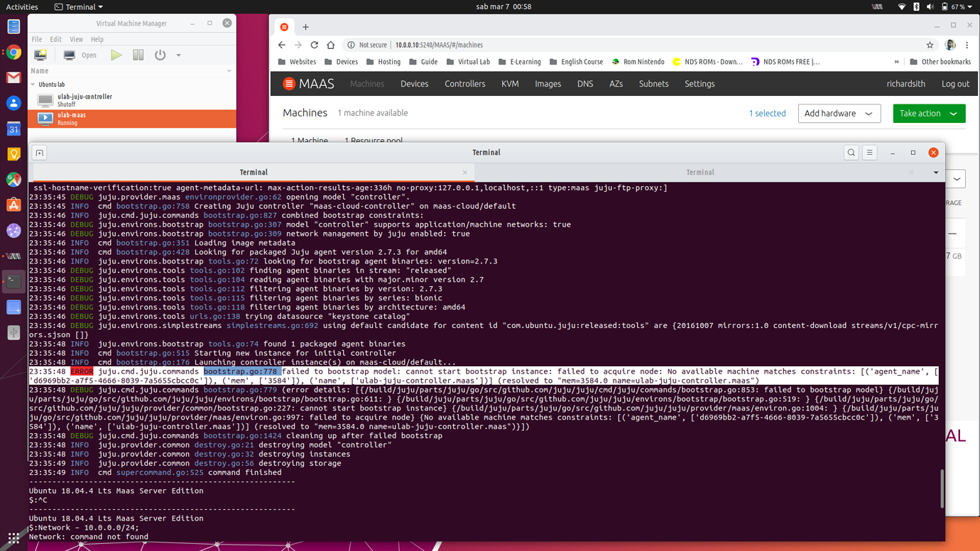Open the View menu in Virtual Machine Manager

point(76,39)
